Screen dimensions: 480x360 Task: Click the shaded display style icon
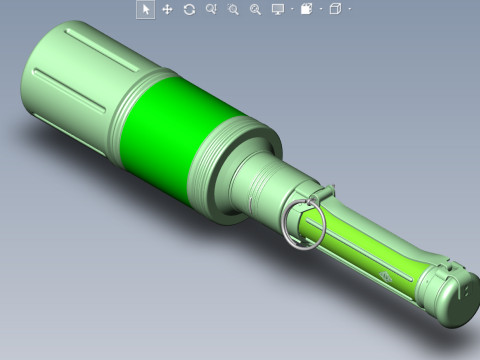pyautogui.click(x=307, y=9)
